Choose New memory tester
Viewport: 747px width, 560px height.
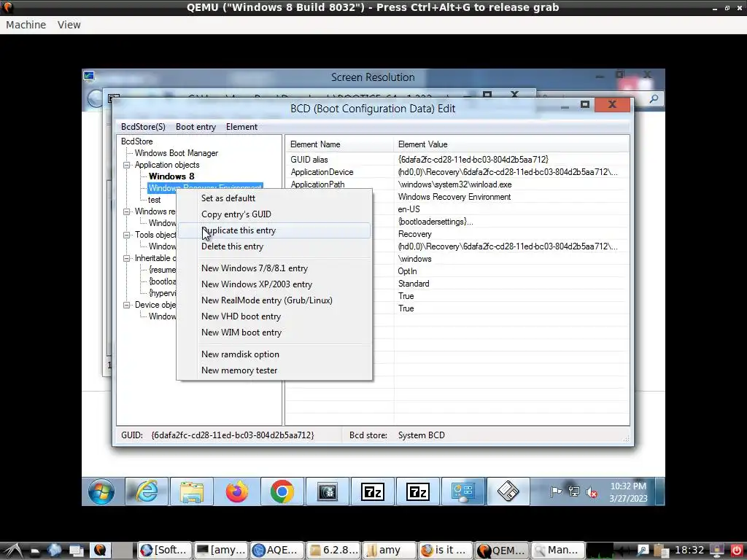274,370
